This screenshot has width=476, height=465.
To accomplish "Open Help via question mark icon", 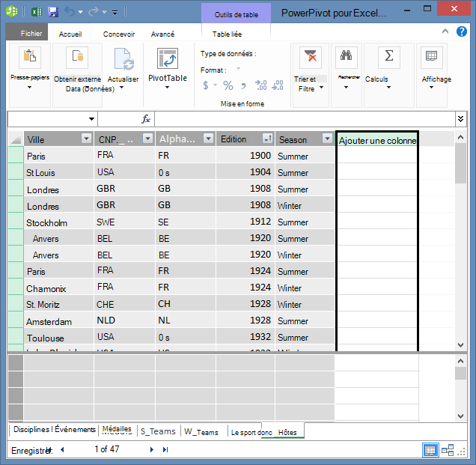I will click(462, 31).
